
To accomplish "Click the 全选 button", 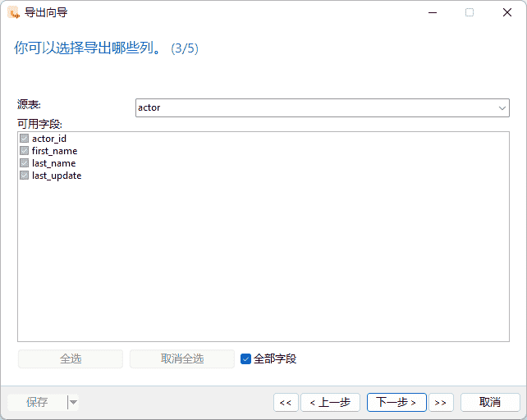I will (x=71, y=358).
